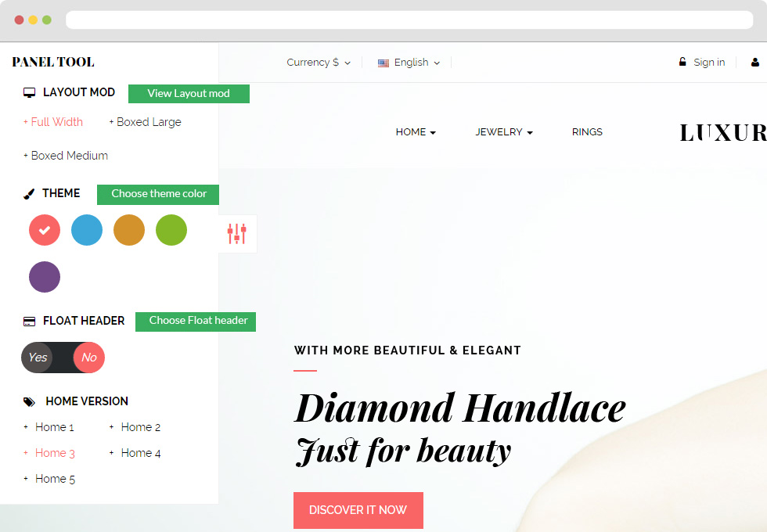Screen dimensions: 767x532
Task: Select the checked red theme color
Action: 45,230
